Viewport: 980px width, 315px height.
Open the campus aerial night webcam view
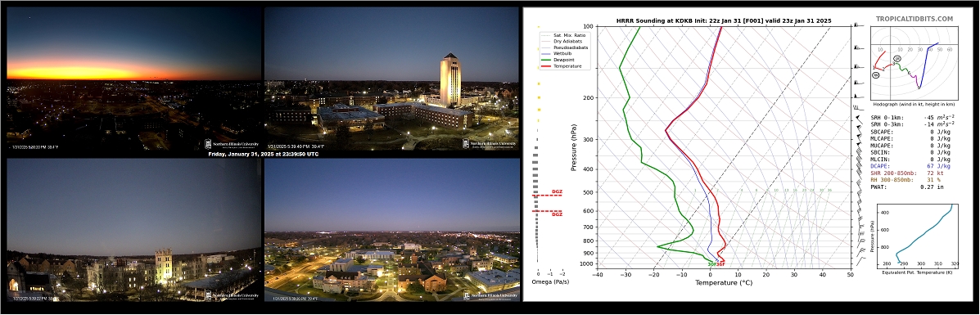(x=392, y=229)
